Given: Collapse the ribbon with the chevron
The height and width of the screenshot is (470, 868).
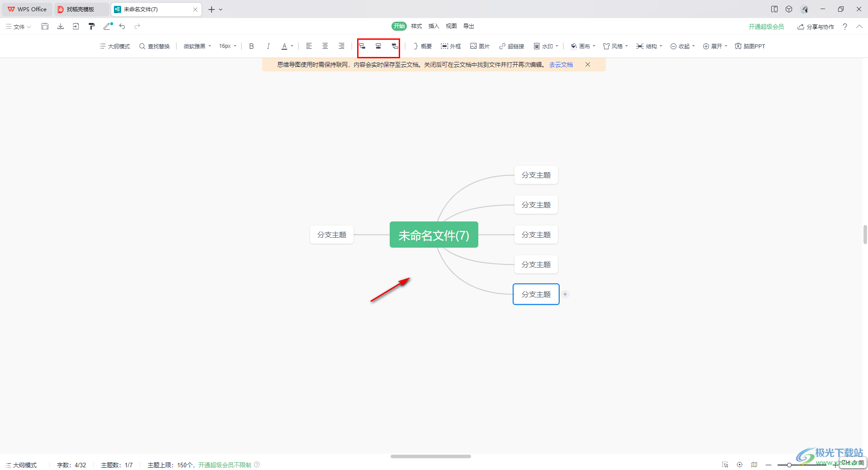Looking at the screenshot, I should 859,27.
